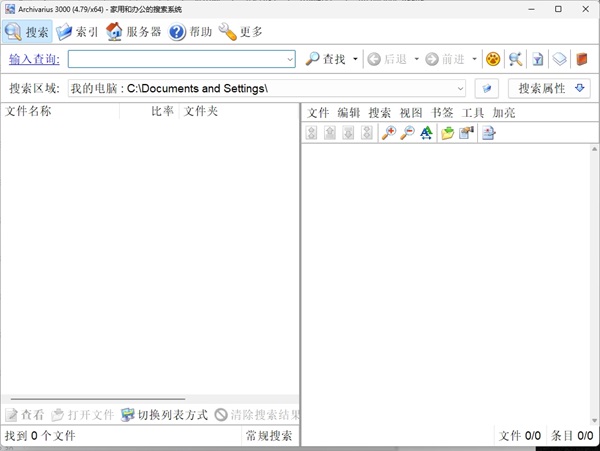Screen dimensions: 600x451
Task: Click the previous document (up arrow) icon
Action: [330, 133]
